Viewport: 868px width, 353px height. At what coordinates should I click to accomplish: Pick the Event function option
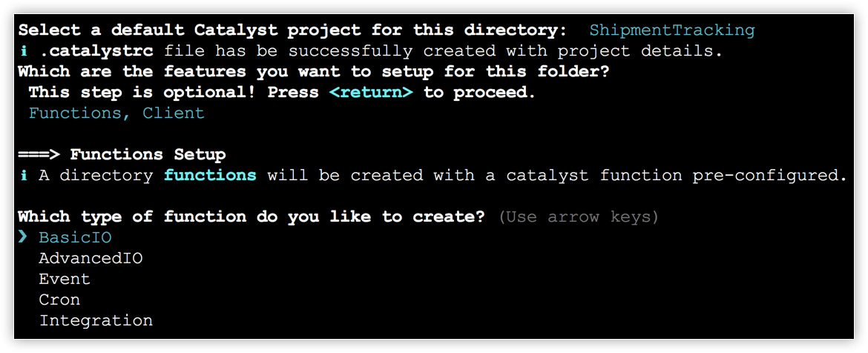tap(65, 280)
